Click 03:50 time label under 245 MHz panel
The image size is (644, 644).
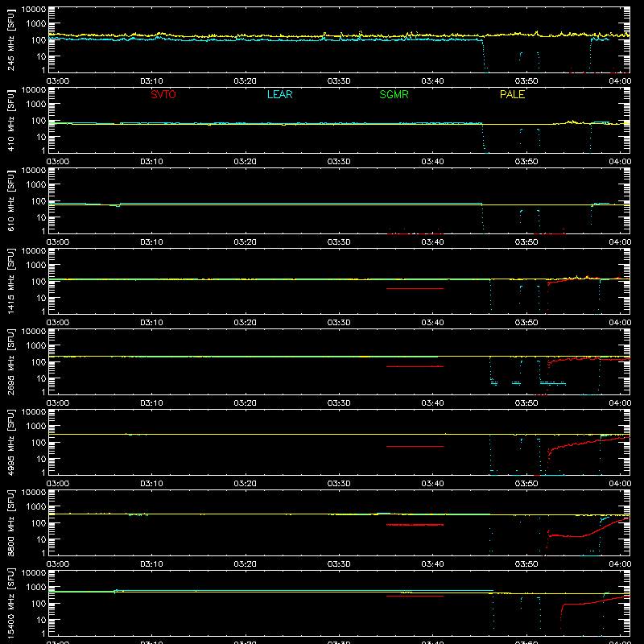click(x=526, y=81)
